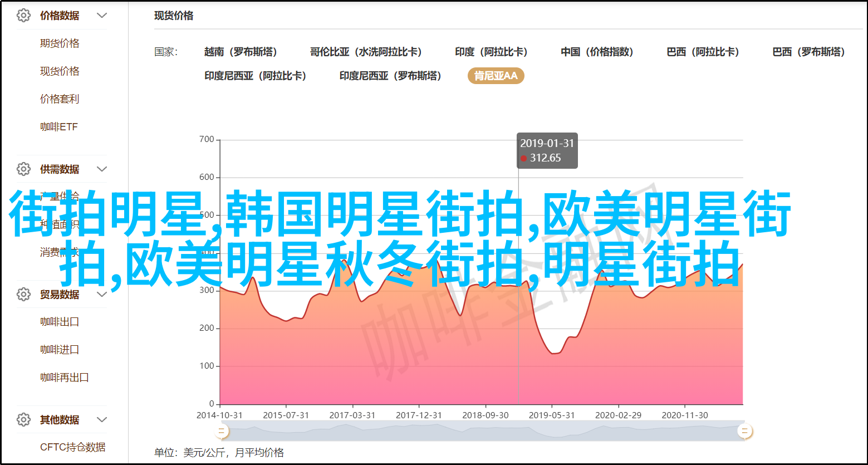Toggle the 其他数据 section chevron
This screenshot has height=465, width=868.
pyautogui.click(x=102, y=419)
